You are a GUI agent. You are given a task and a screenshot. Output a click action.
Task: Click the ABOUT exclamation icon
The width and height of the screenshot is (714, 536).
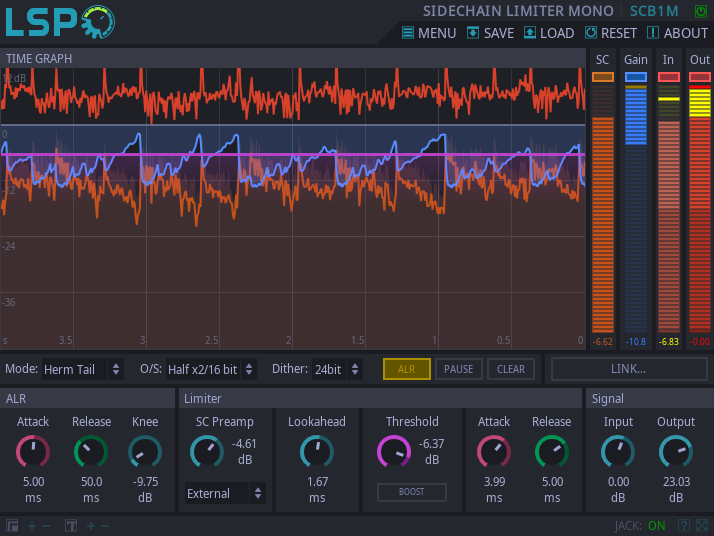tap(653, 33)
